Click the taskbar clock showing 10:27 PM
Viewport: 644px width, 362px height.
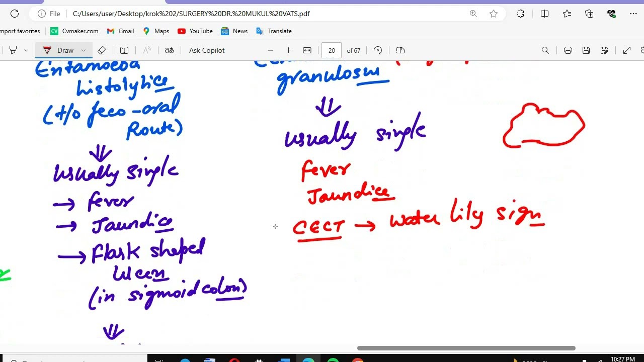coord(622,359)
